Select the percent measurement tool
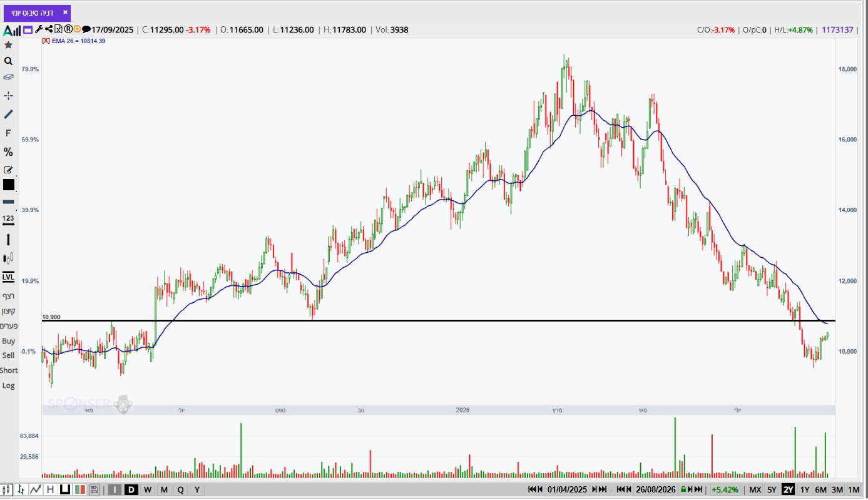This screenshot has height=500, width=868. (8, 152)
